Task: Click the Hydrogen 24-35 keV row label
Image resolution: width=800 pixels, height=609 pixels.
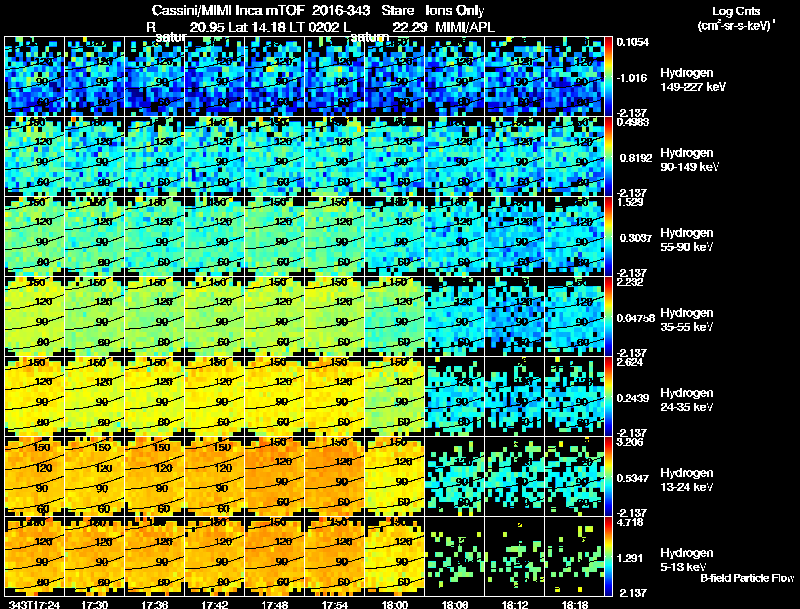Action: pos(687,400)
